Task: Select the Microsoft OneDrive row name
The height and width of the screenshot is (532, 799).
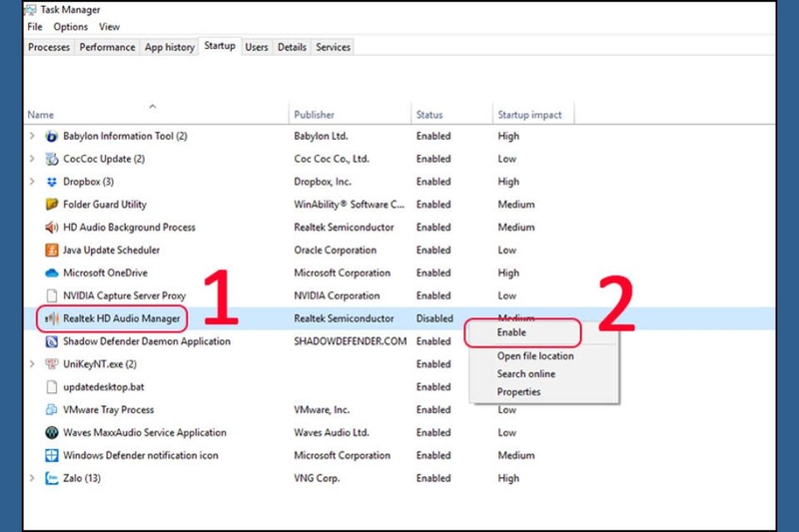Action: click(106, 272)
